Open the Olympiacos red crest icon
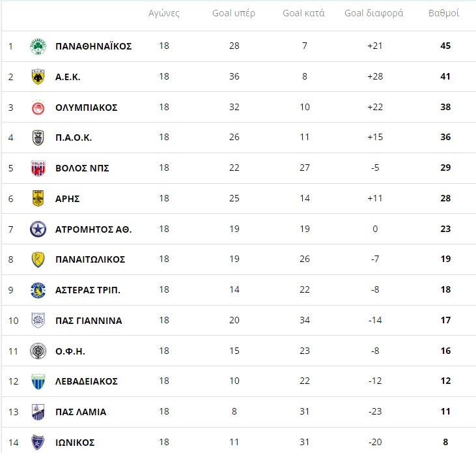The image size is (476, 453). [x=38, y=108]
